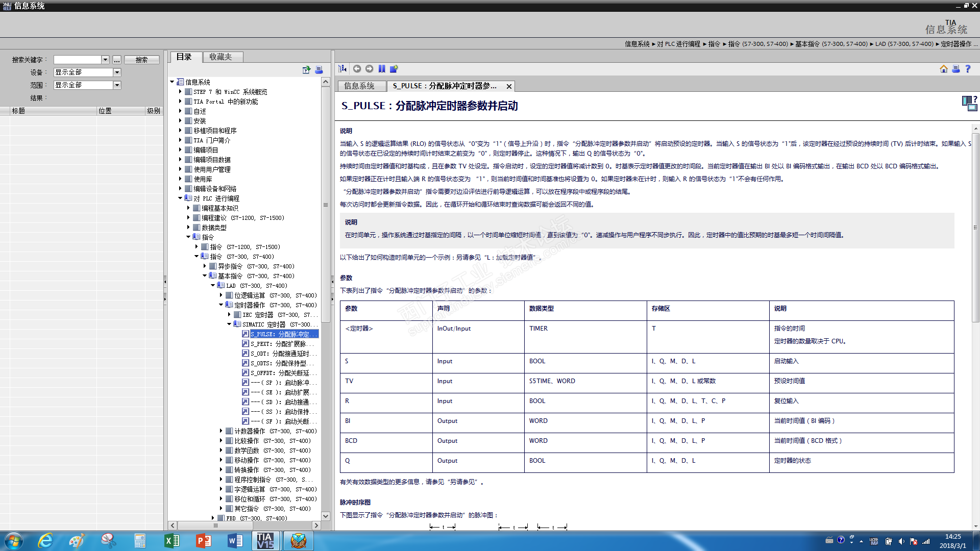Click the 搜索 button

click(141, 60)
